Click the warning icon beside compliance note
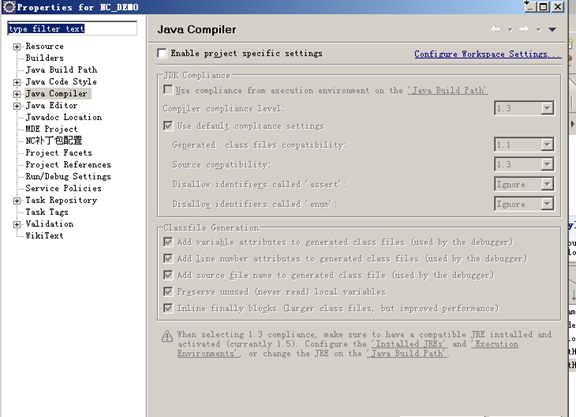The image size is (576, 417). pyautogui.click(x=167, y=336)
